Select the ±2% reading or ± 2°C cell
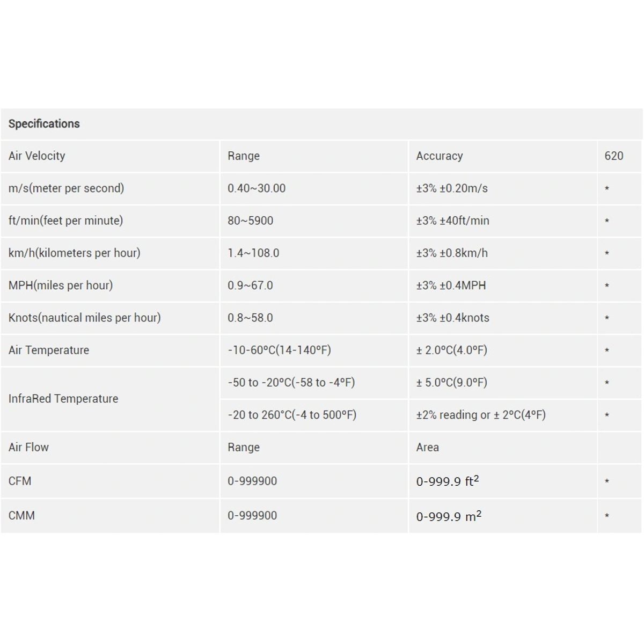644x644 pixels. 503,415
